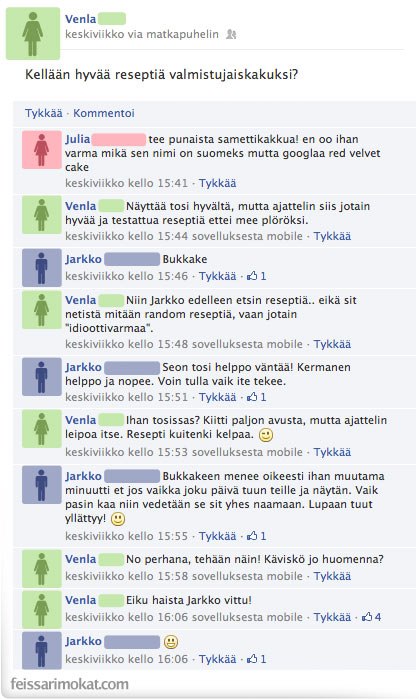Open Venla's profile name on the original post
Viewport: 419px width, 699px height.
(81, 19)
